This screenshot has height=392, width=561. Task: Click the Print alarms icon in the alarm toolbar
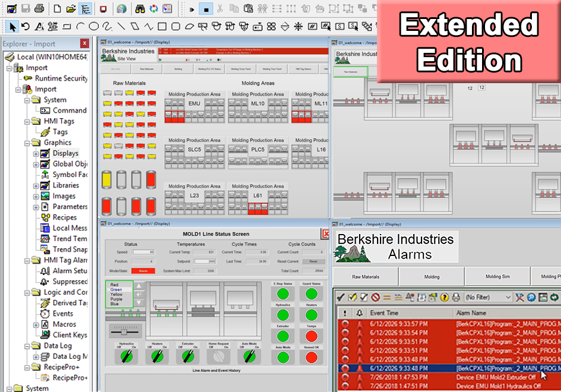coord(455,297)
